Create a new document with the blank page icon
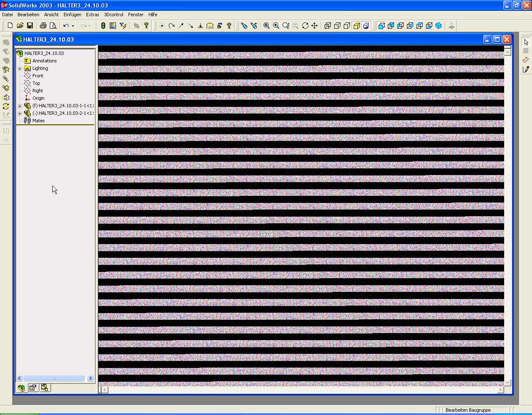This screenshot has height=415, width=532. point(10,26)
